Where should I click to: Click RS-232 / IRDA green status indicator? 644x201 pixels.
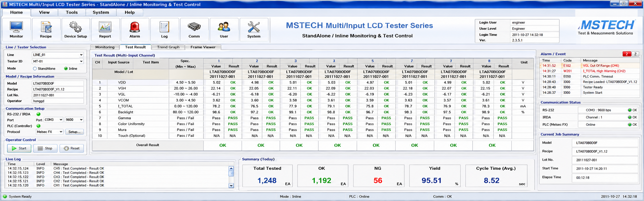coord(38,114)
